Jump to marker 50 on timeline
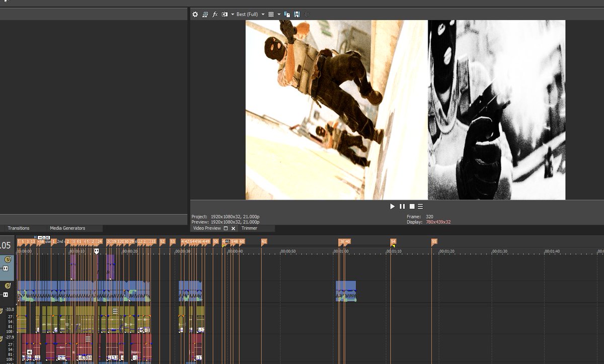Viewport: 604px width, 364px height. 215,242
